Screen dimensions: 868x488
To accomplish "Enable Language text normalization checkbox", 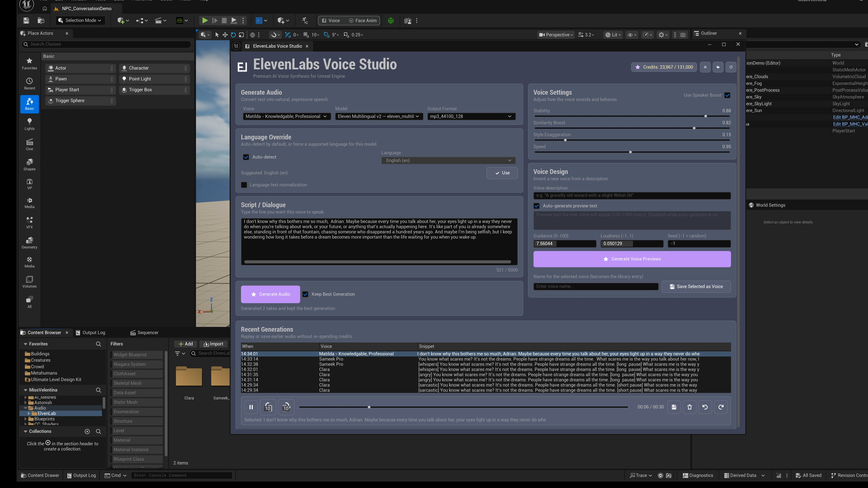I will [x=244, y=185].
